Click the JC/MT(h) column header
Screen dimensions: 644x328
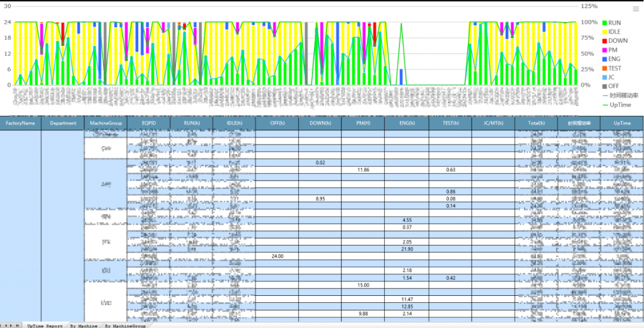[x=493, y=123]
